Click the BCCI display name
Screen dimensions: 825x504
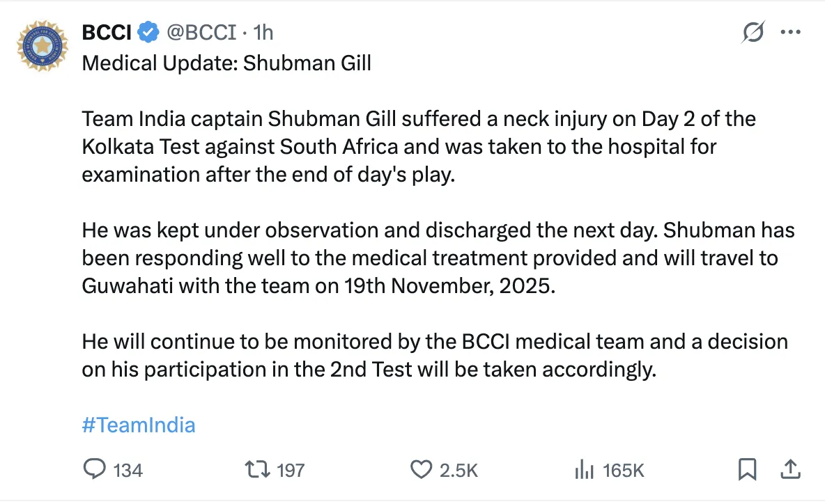coord(107,32)
